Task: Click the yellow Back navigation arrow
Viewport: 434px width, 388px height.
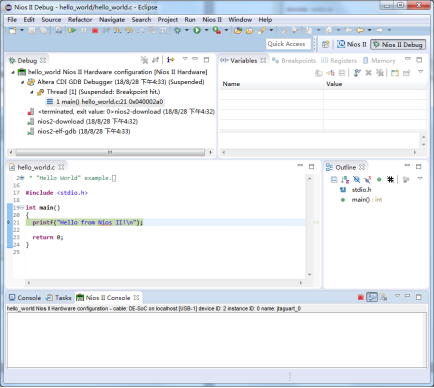Action: click(360, 30)
